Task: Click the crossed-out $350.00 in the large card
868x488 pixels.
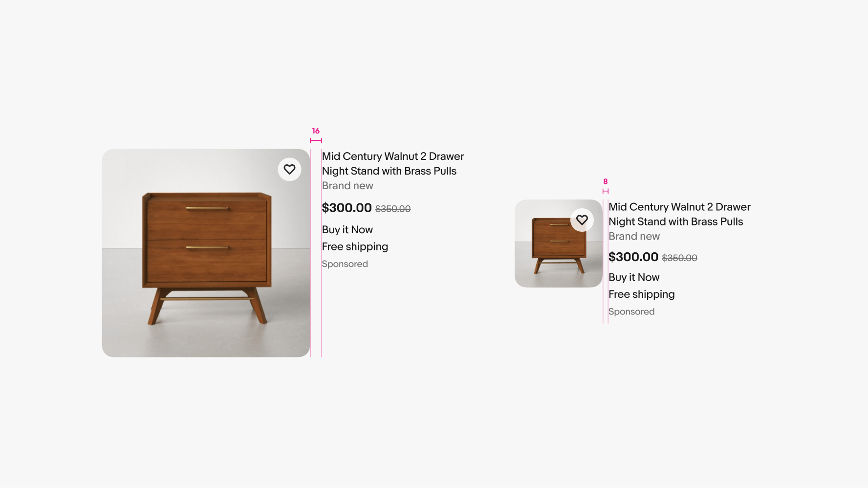Action: 393,209
